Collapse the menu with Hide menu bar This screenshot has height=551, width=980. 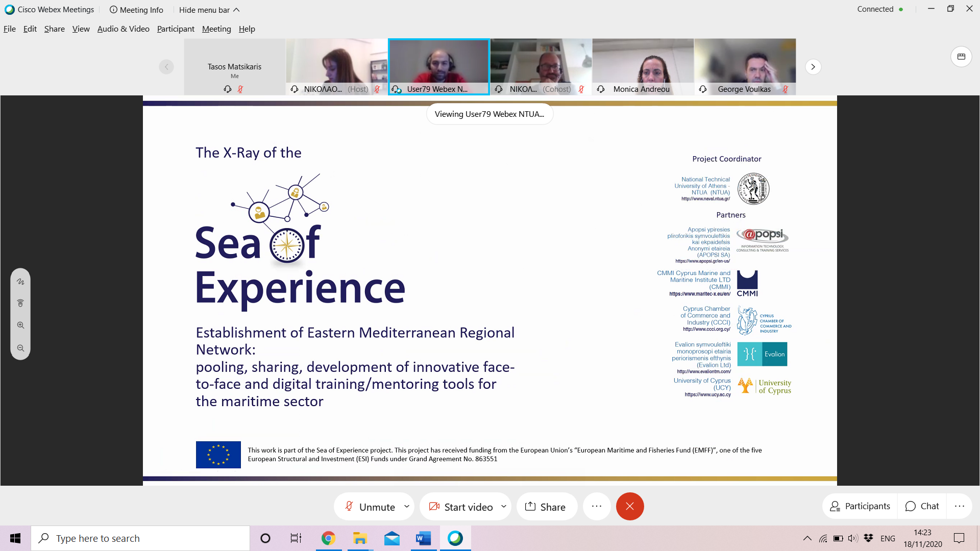pos(209,10)
